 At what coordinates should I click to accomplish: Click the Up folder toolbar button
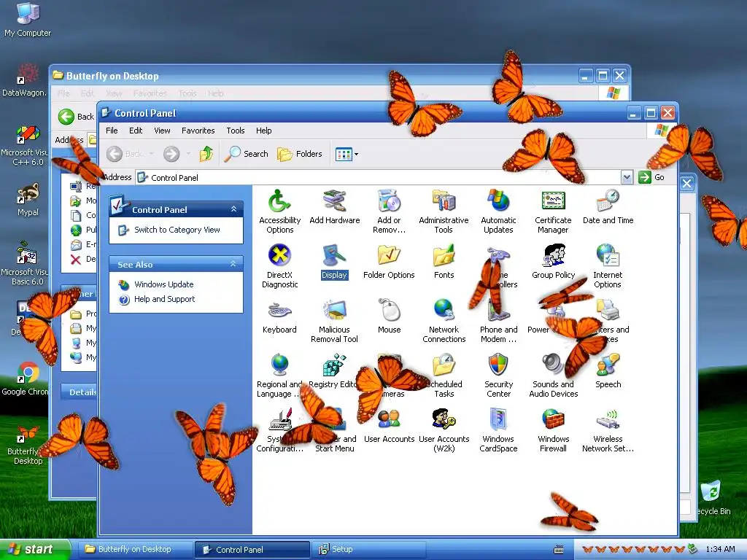(206, 154)
